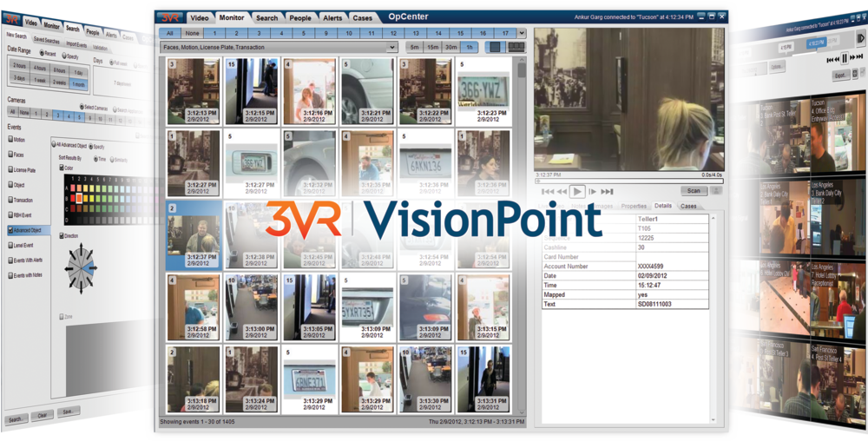Click the small icon right of Export button

coord(855,73)
